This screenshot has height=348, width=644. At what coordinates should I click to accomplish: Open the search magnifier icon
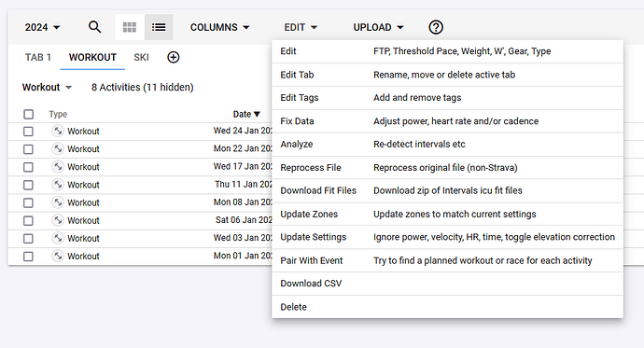pyautogui.click(x=95, y=27)
